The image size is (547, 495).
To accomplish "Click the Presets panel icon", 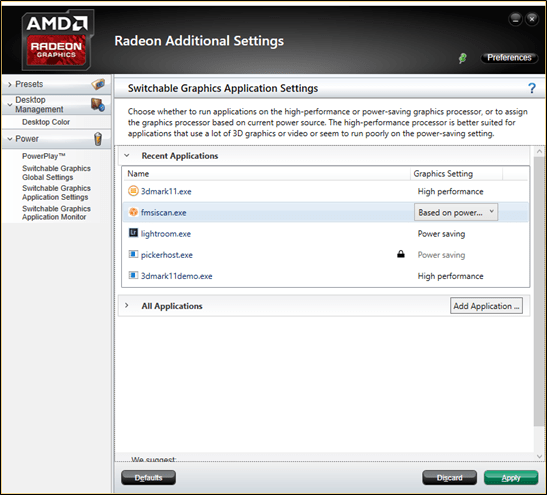I will pyautogui.click(x=98, y=84).
